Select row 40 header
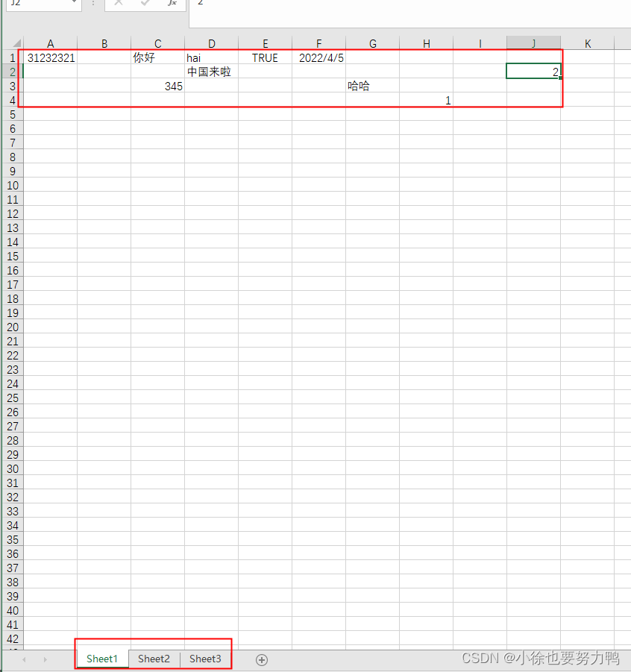Screen dimensions: 631x672 pos(13,610)
